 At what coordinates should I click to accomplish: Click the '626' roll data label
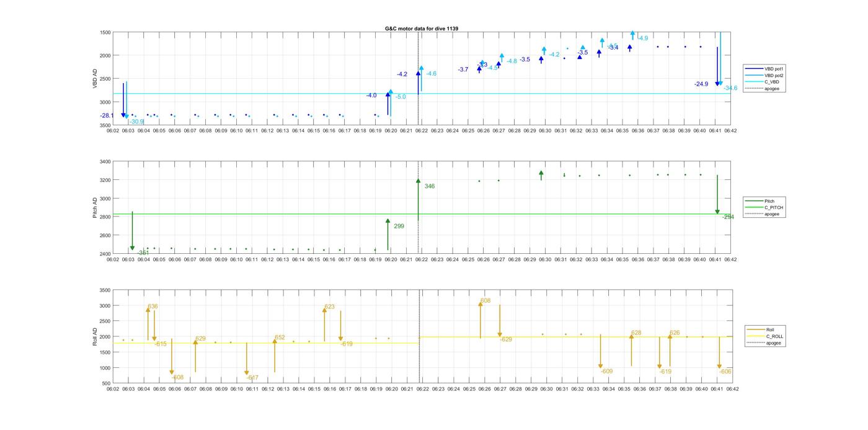point(675,333)
